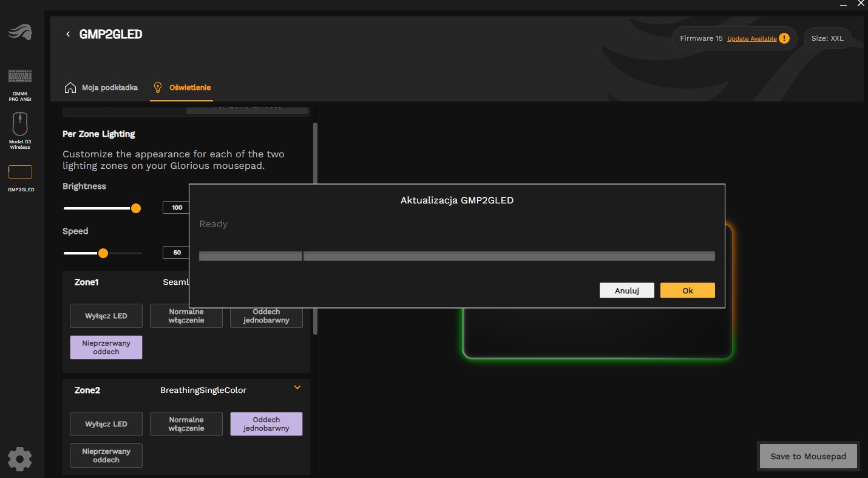Click the Glorious logo icon in sidebar
This screenshot has width=868, height=478.
point(20,32)
